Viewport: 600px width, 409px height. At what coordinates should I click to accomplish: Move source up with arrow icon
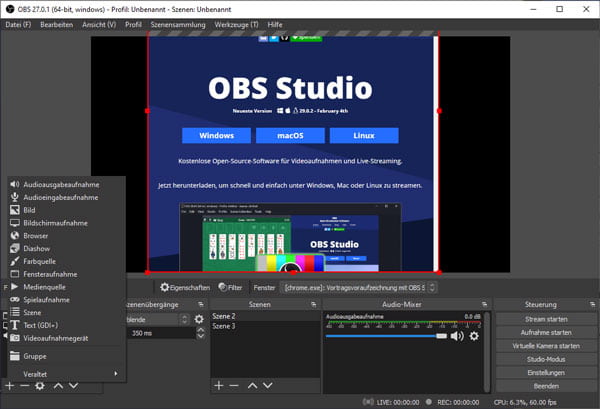pyautogui.click(x=58, y=386)
